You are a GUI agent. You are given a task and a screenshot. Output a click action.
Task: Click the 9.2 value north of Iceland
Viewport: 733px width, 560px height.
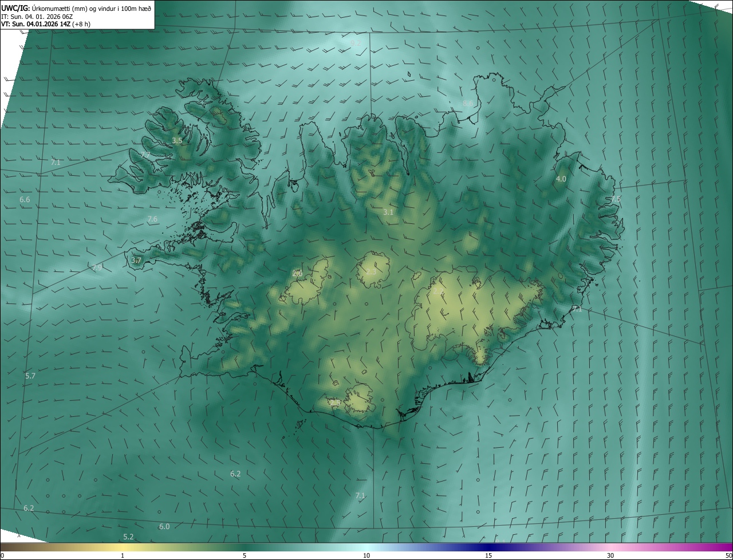click(356, 43)
